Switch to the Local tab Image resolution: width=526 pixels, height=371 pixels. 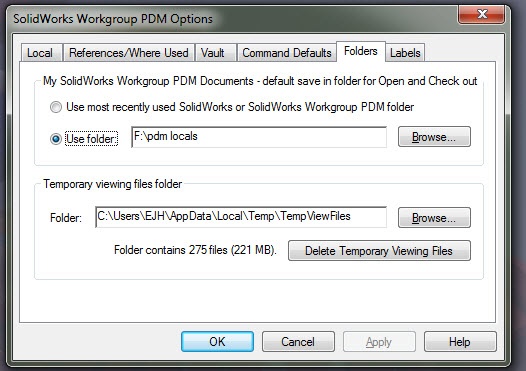(42, 53)
